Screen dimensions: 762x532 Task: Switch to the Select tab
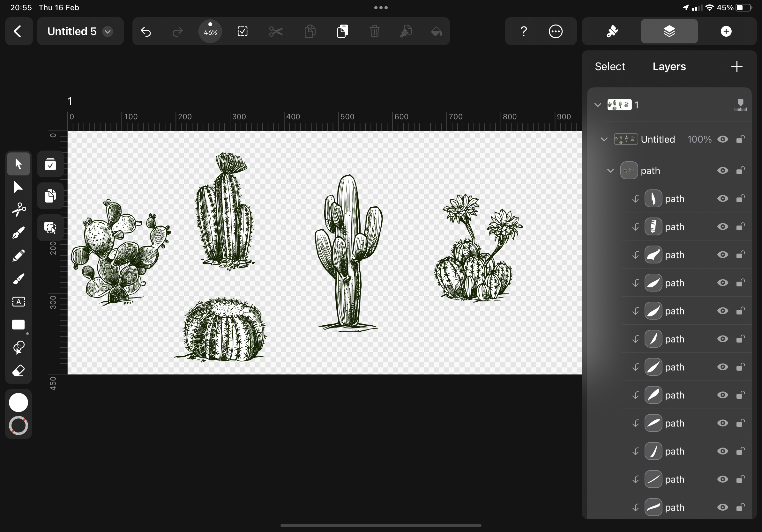pos(610,67)
